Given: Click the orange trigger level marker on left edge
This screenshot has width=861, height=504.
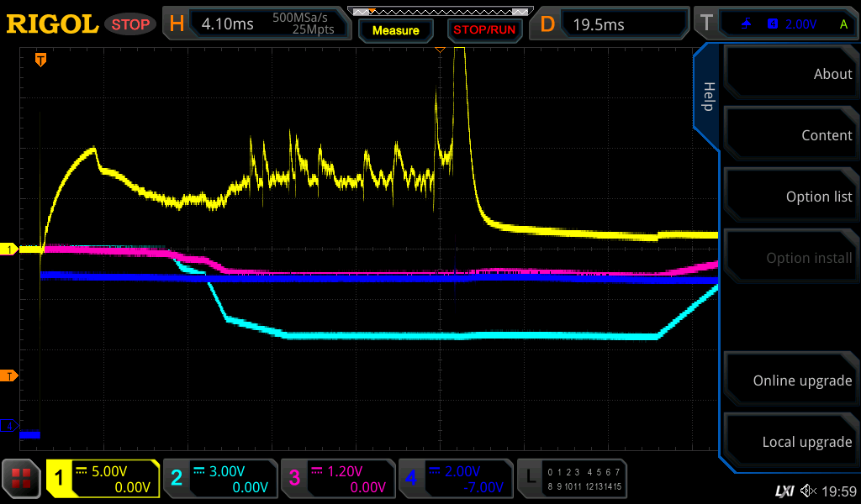Looking at the screenshot, I should coord(11,375).
